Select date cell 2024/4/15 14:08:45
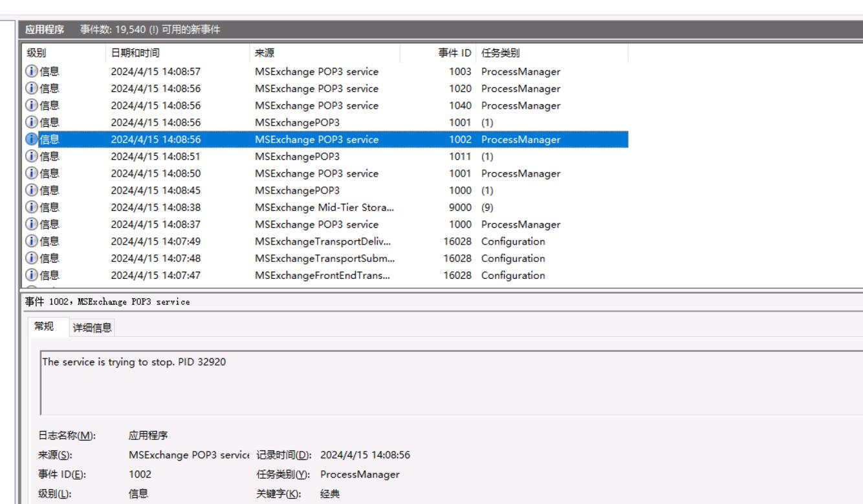The image size is (863, 504). (155, 191)
